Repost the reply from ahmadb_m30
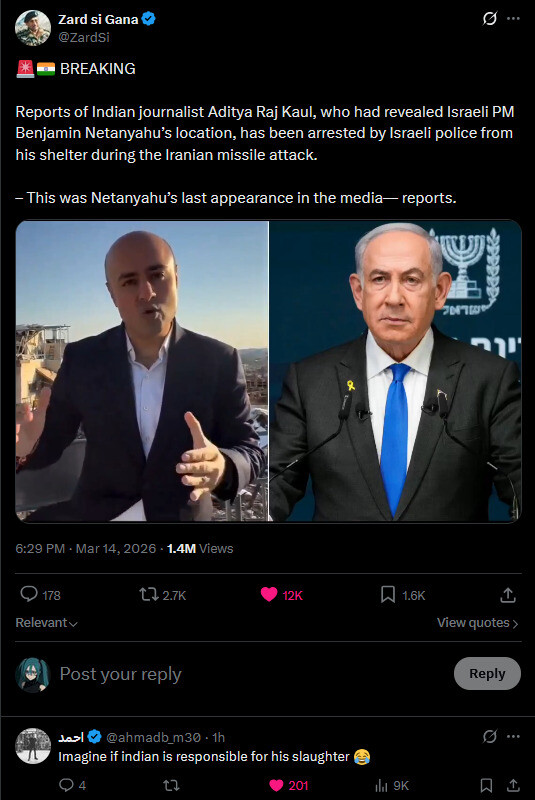Screen dimensions: 535x800 pos(171,785)
